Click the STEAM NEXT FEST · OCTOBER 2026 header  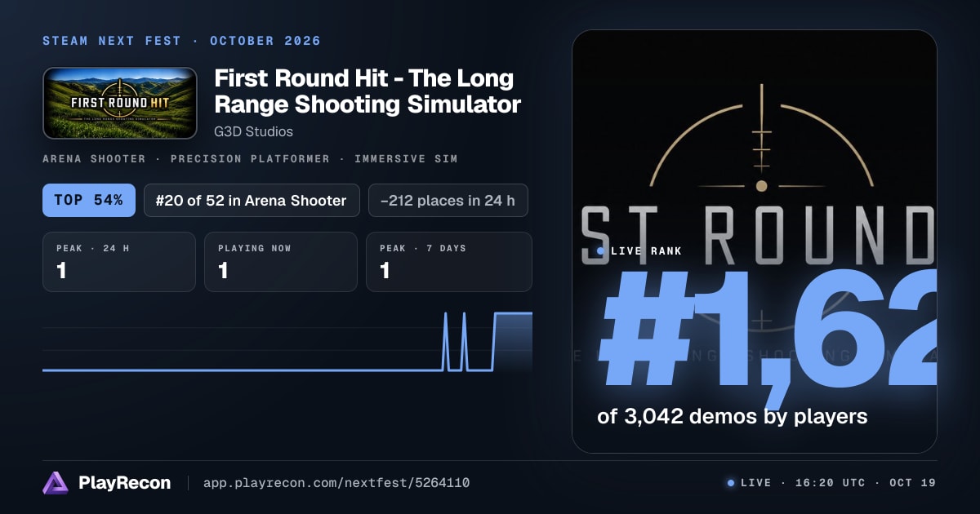point(181,41)
